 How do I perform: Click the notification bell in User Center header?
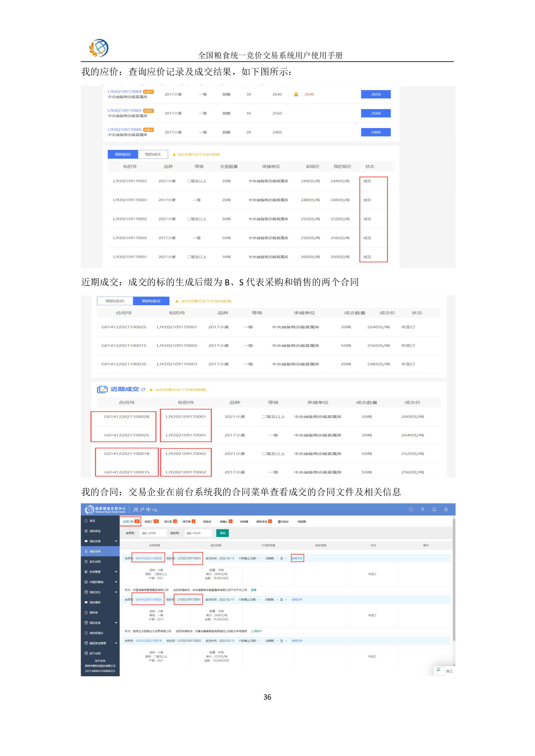click(x=434, y=509)
